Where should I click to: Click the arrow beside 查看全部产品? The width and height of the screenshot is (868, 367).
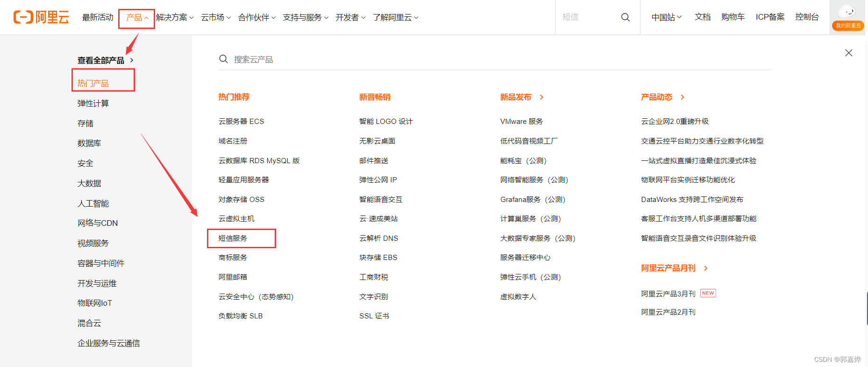pos(132,60)
